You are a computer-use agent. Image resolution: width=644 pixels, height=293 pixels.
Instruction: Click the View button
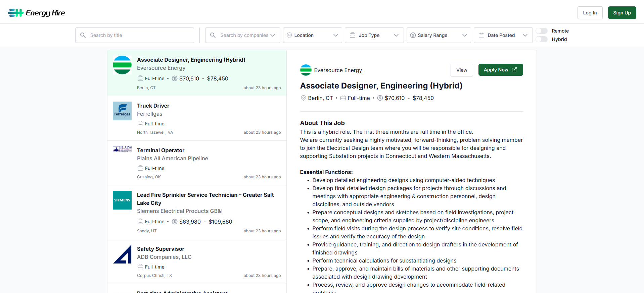(462, 70)
